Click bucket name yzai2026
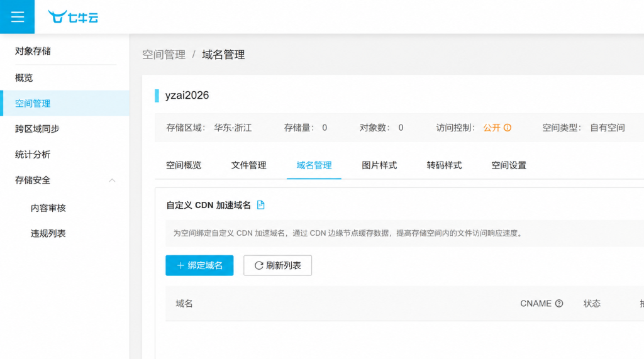This screenshot has height=359, width=644. tap(187, 96)
